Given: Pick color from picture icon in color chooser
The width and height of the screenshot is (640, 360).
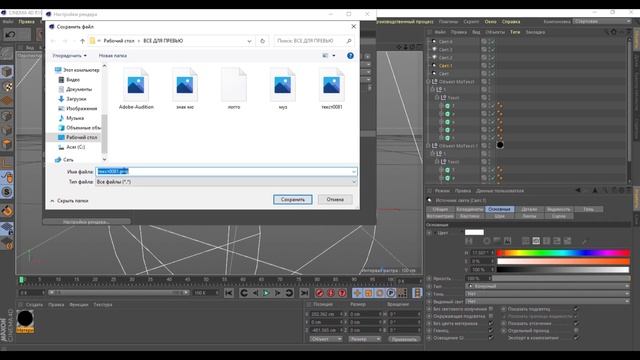Looking at the screenshot, I should (x=507, y=241).
